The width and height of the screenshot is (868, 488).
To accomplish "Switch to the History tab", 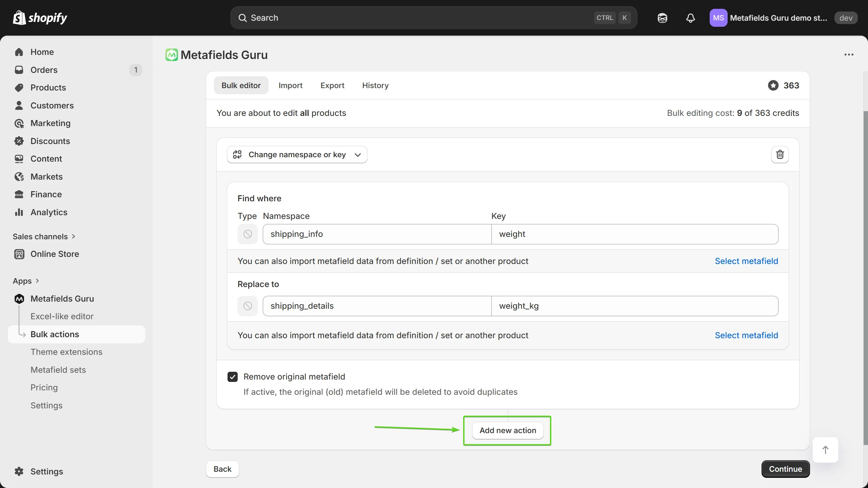I will tap(375, 85).
